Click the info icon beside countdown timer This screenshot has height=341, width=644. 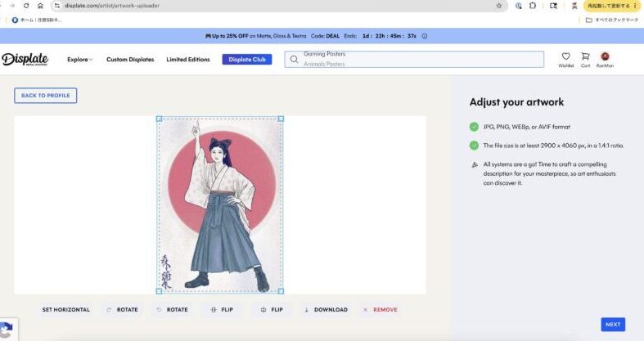tap(425, 36)
